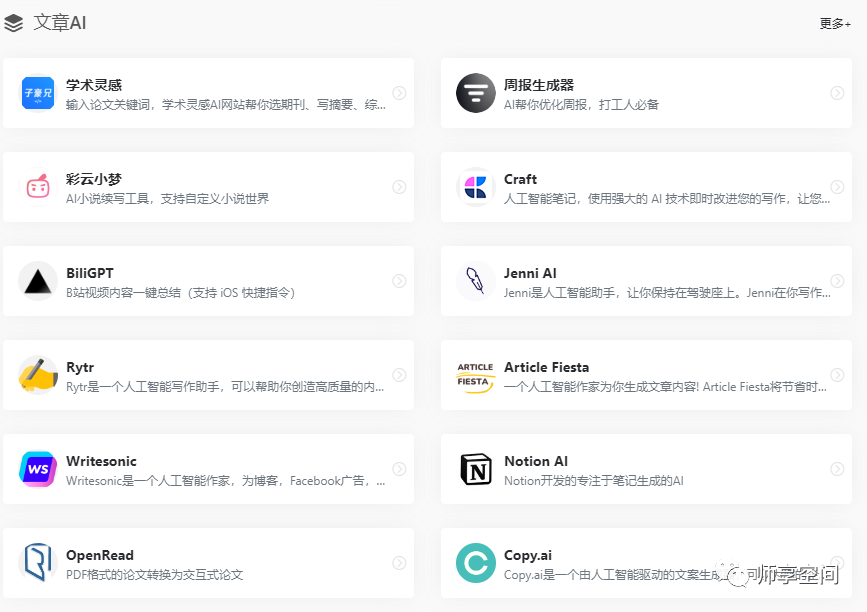Viewport: 867px width, 612px height.
Task: Click description starting '一个人工智能作家为你生成'
Action: (x=665, y=386)
